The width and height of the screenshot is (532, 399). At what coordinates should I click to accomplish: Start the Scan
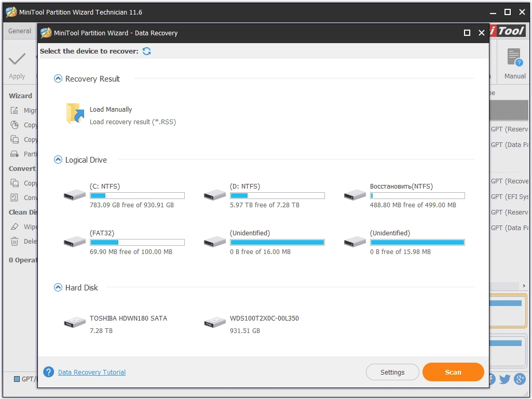tap(453, 372)
